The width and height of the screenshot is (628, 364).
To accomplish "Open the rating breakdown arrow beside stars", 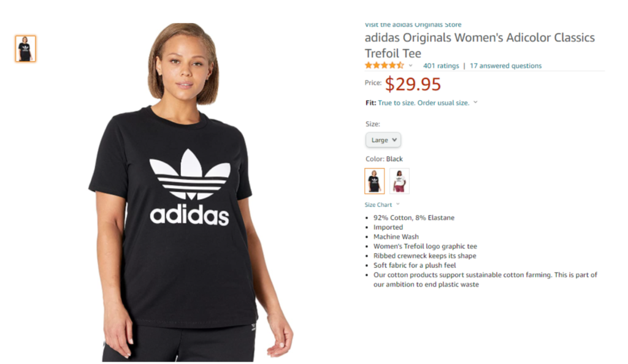I will tap(410, 66).
